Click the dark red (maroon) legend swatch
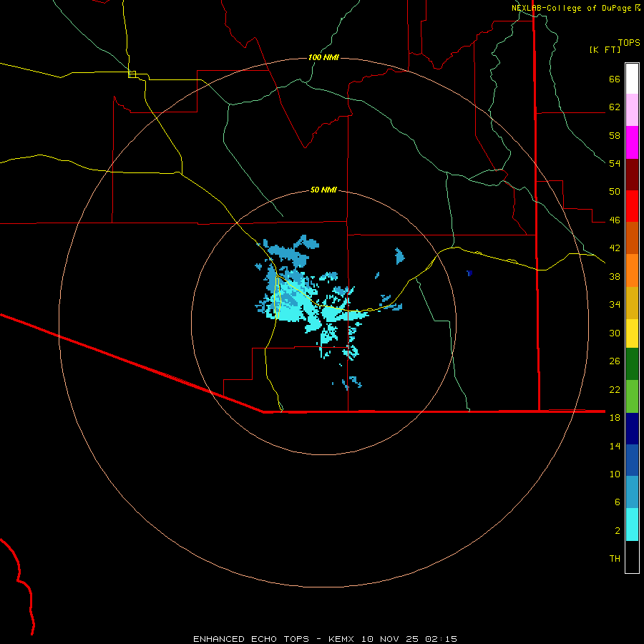Image resolution: width=644 pixels, height=644 pixels. (x=632, y=175)
